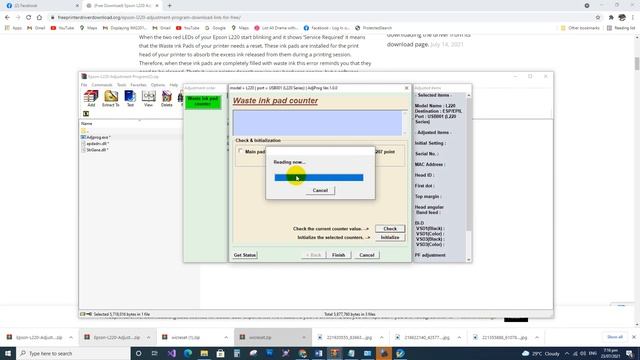640x360 pixels.
Task: Reload the page in Chrome
Action: tap(28, 18)
